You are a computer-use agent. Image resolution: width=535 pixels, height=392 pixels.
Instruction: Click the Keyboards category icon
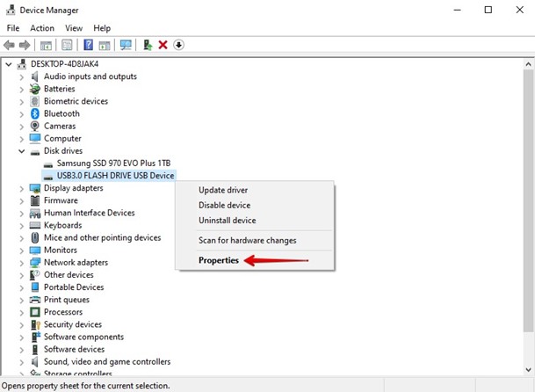35,225
